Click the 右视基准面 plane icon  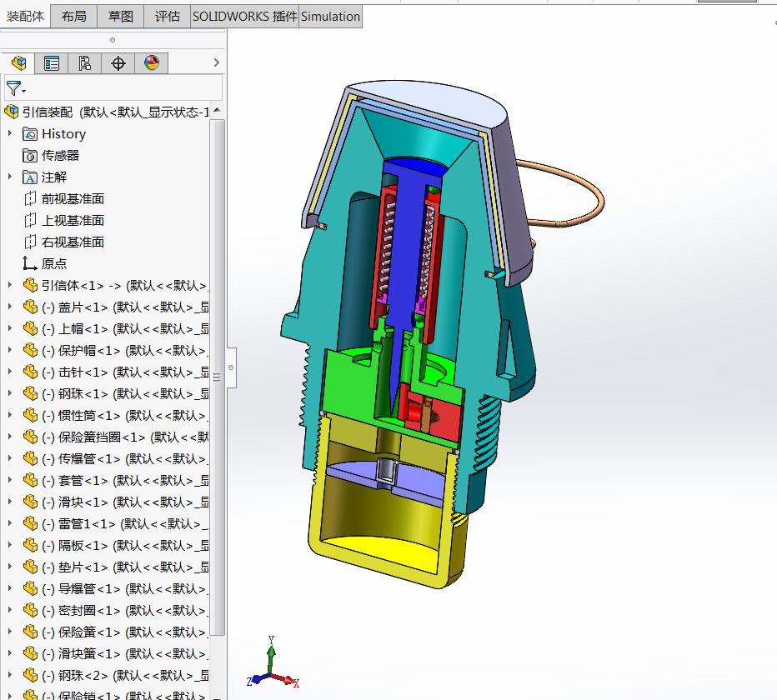point(30,242)
